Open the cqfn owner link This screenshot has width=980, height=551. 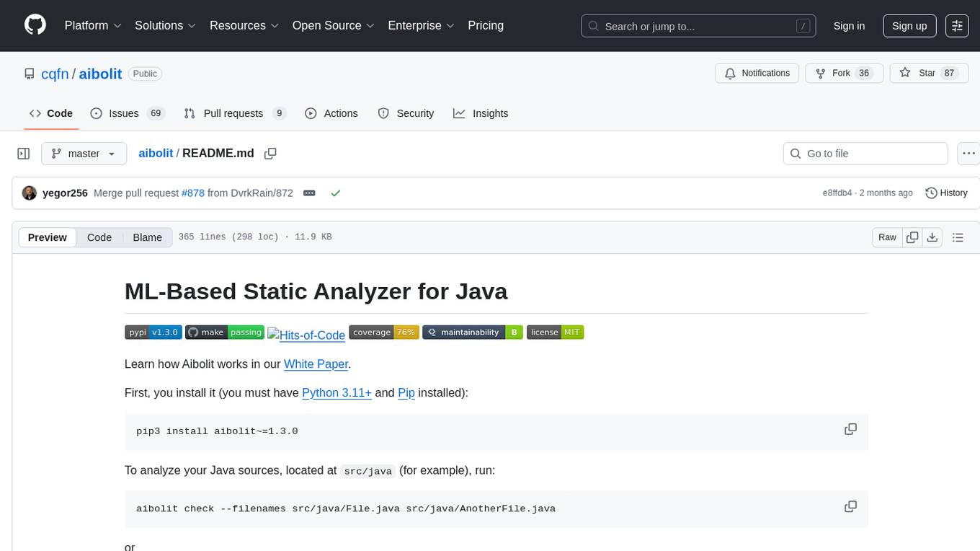coord(54,74)
